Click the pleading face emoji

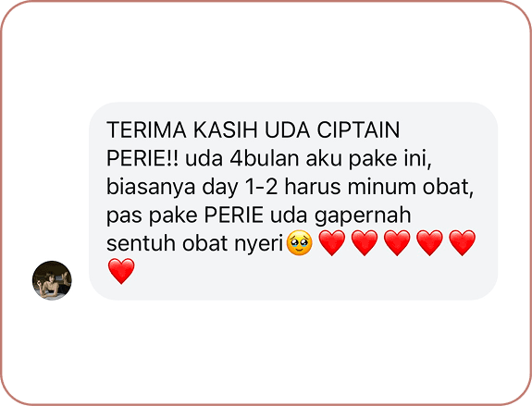299,242
